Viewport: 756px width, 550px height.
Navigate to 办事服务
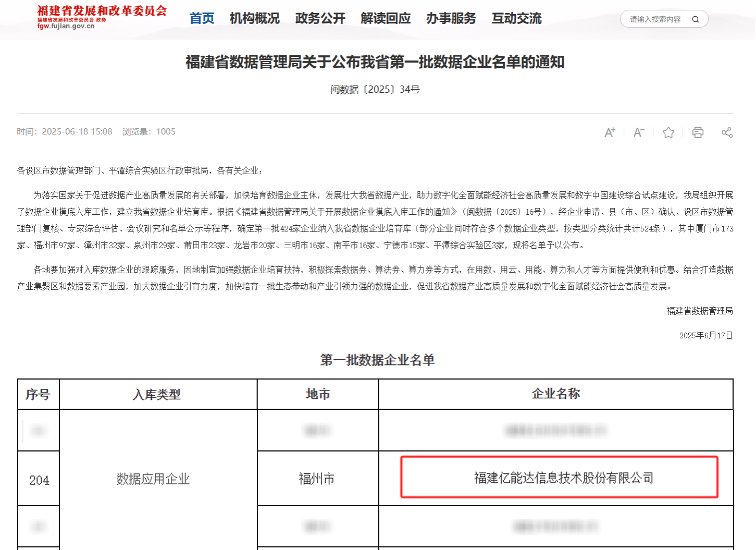pos(451,19)
